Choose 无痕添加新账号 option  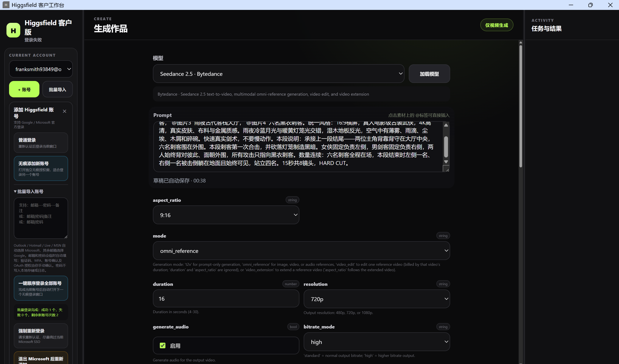point(41,168)
